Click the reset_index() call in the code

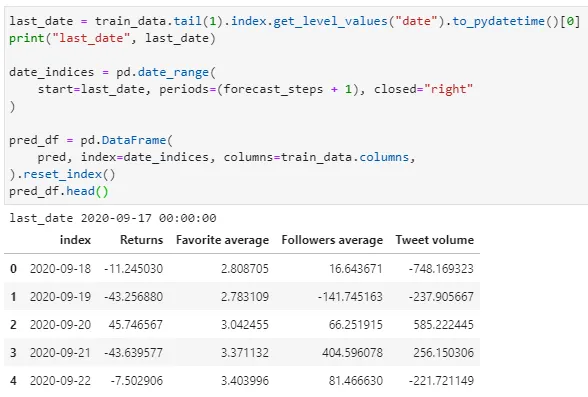pyautogui.click(x=69, y=174)
